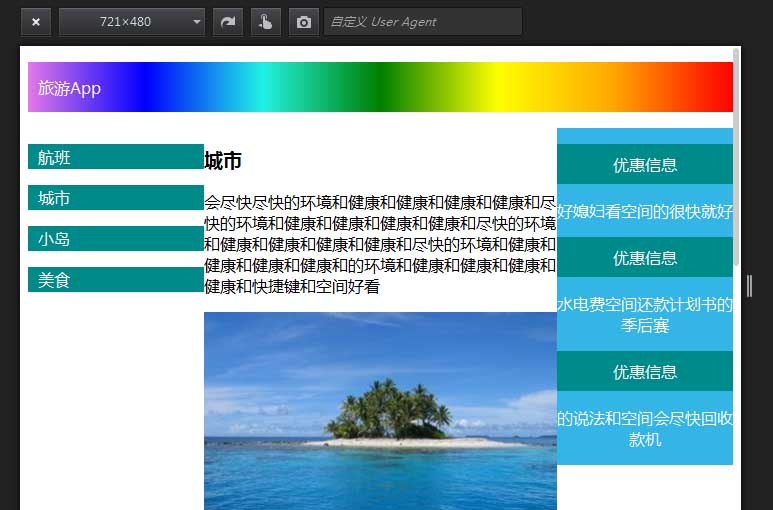Rotate the viewport orientation
This screenshot has width=773, height=510.
[x=228, y=22]
